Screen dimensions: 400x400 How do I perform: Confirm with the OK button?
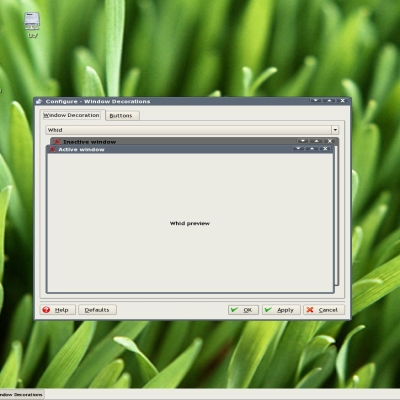243,310
